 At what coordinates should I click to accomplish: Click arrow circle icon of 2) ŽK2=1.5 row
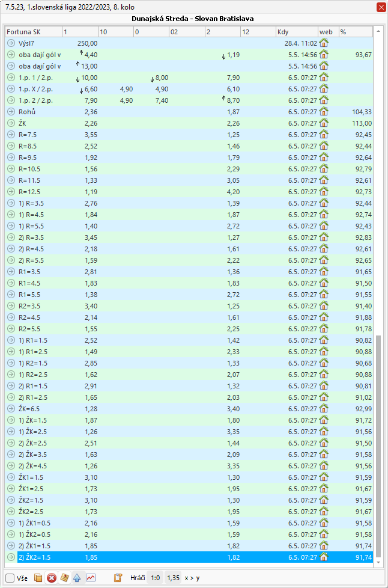pyautogui.click(x=11, y=557)
